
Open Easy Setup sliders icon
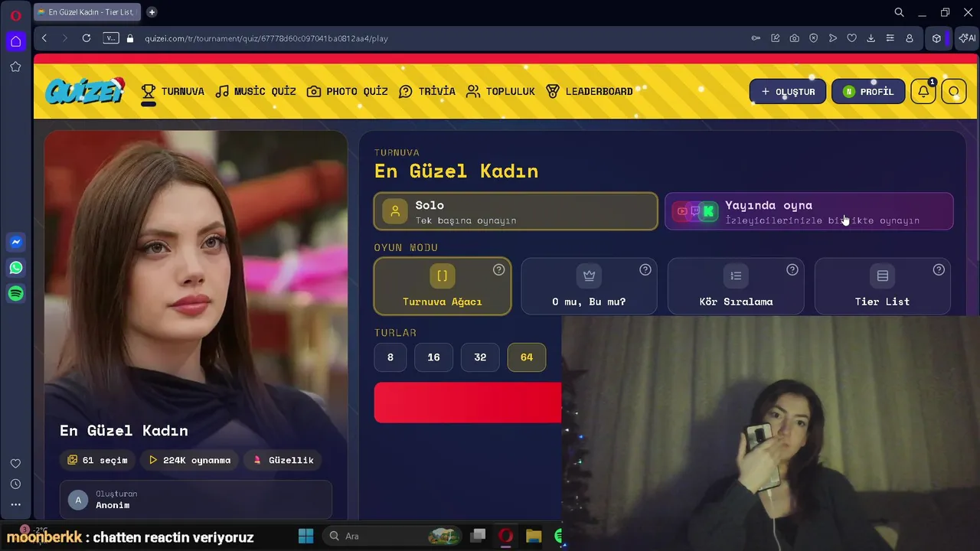890,38
